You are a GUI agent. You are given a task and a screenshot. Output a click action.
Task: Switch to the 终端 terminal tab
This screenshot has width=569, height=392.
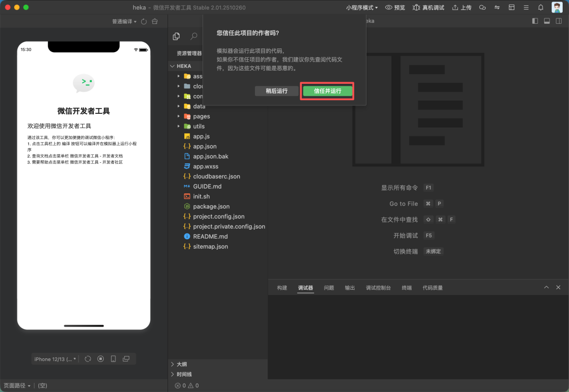406,288
